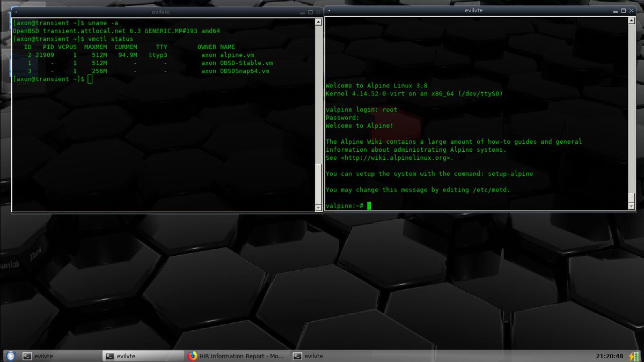Click the vmctl header row starting 'ID PID VCPUS'
Image resolution: width=644 pixels, height=362 pixels.
click(x=130, y=47)
